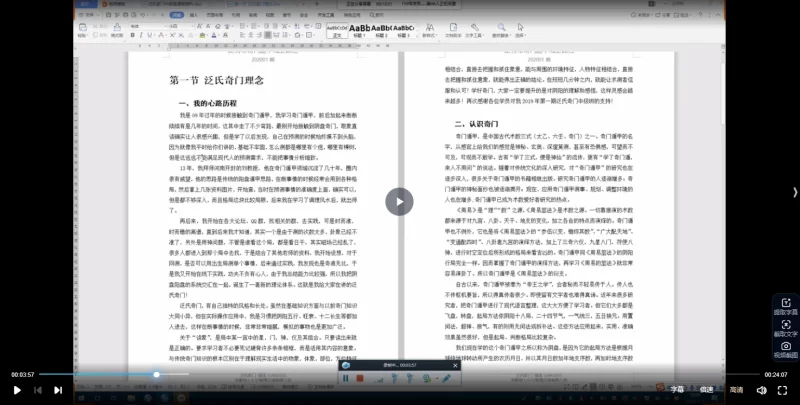
Task: Toggle bold formatting in the ribbon
Action: tap(132, 35)
